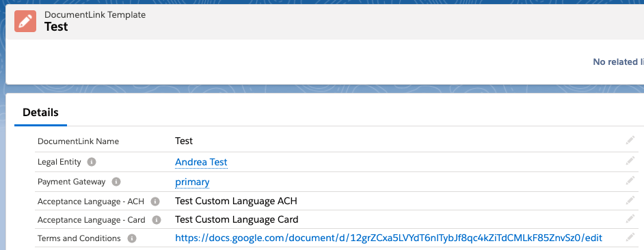Show Payment Gateway info tooltip icon
The height and width of the screenshot is (250, 644).
pos(116,182)
